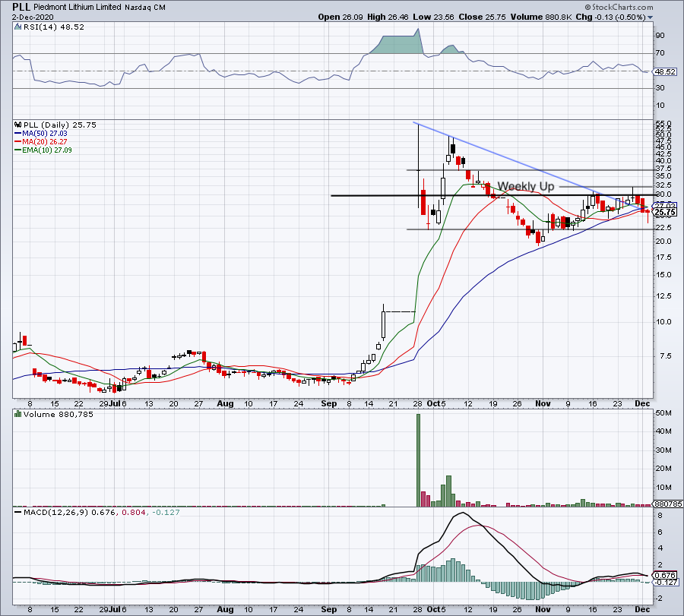684x616 pixels.
Task: Select the Low 23.56 value in header
Action: pos(434,17)
